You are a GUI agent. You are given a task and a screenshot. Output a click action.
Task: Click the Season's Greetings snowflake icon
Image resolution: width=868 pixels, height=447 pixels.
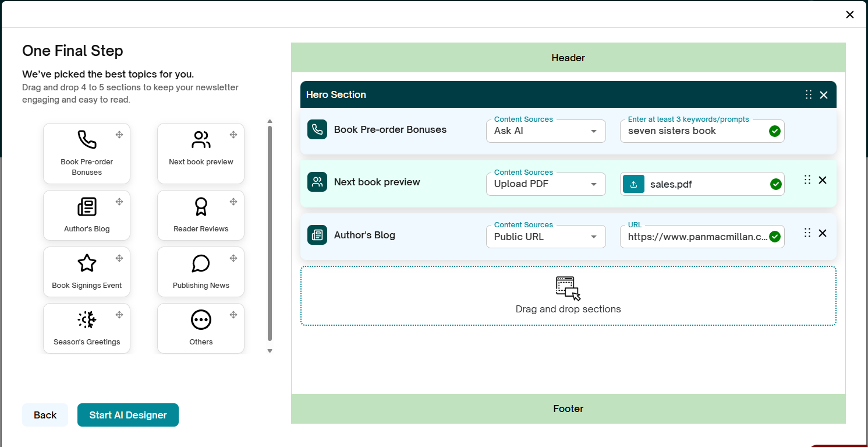point(86,319)
